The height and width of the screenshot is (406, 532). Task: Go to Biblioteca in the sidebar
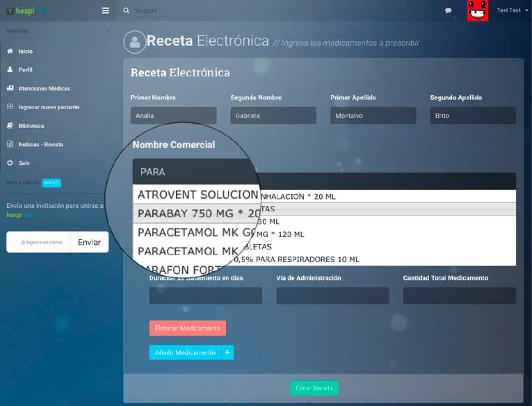coord(31,126)
